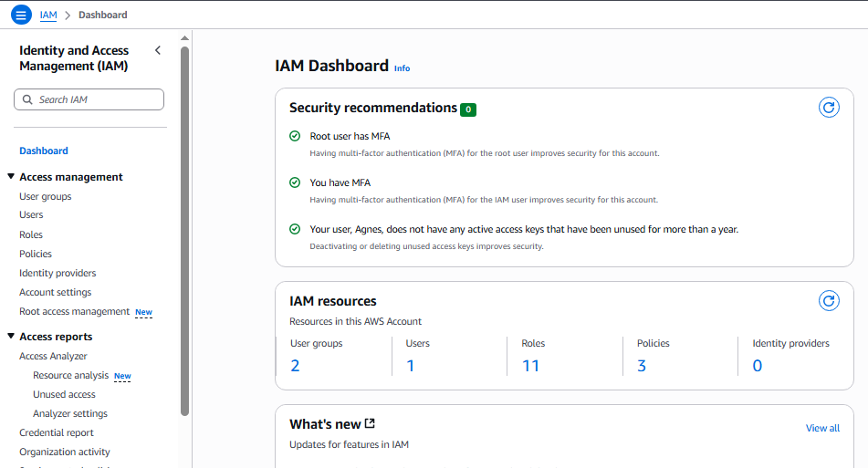The height and width of the screenshot is (468, 868).
Task: Open User groups in the sidebar
Action: click(x=46, y=196)
